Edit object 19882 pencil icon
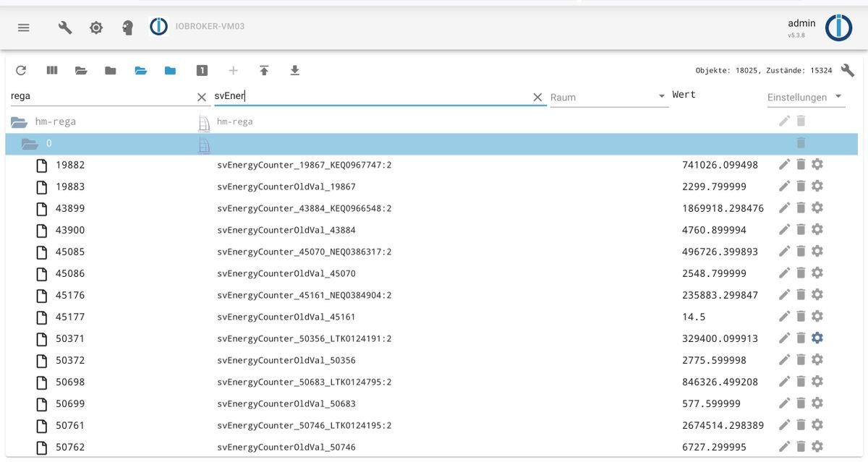The image size is (868, 462). pyautogui.click(x=785, y=165)
